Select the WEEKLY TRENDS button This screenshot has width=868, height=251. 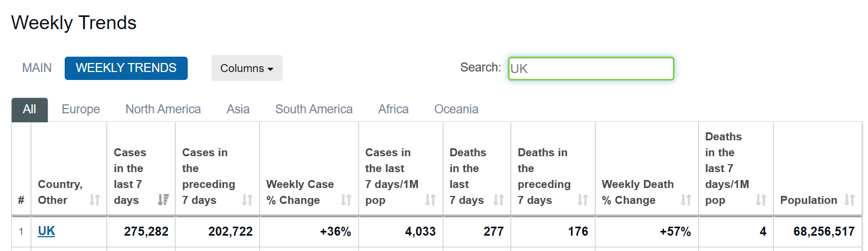(x=126, y=68)
